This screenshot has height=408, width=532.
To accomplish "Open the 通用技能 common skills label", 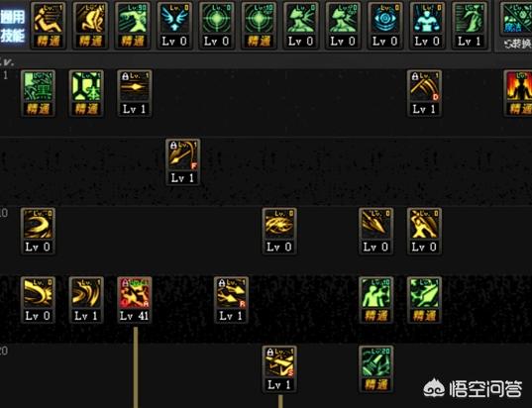I will tap(13, 26).
